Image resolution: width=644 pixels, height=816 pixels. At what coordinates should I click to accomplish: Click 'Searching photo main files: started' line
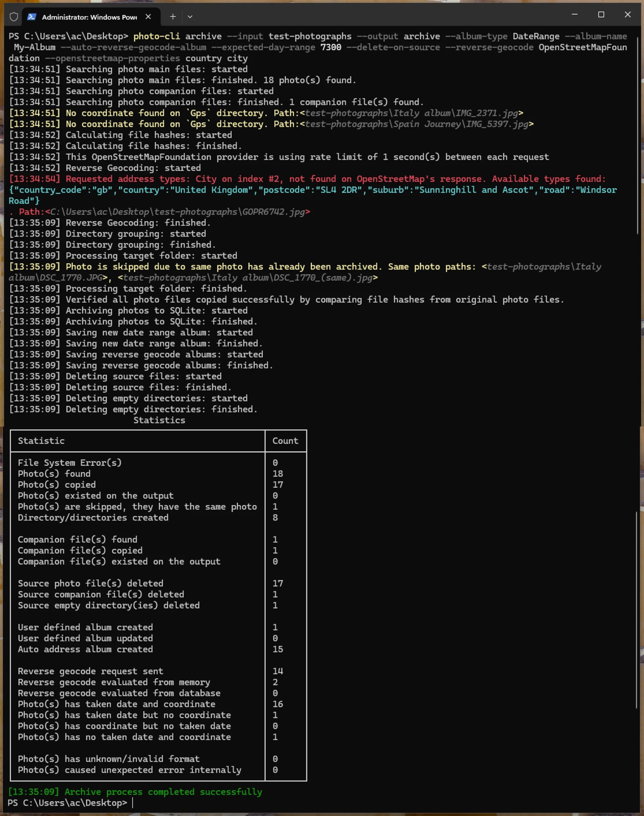tap(128, 69)
